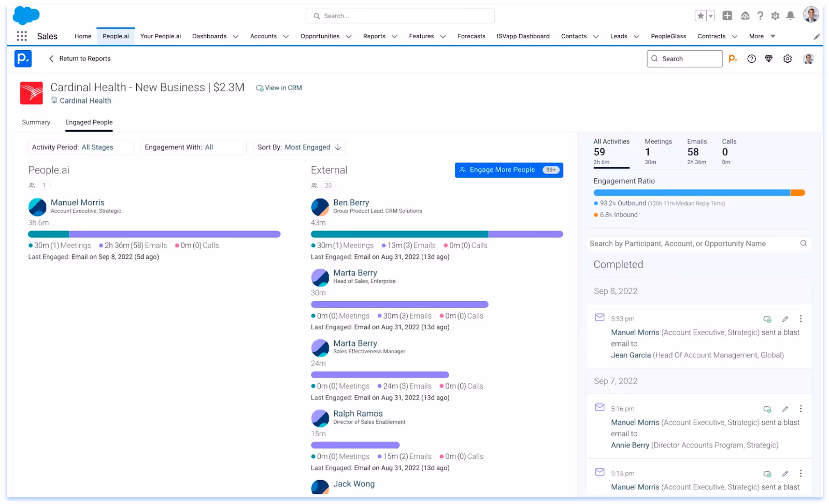Click the Salesforce cloud logo
The width and height of the screenshot is (829, 504).
[26, 16]
